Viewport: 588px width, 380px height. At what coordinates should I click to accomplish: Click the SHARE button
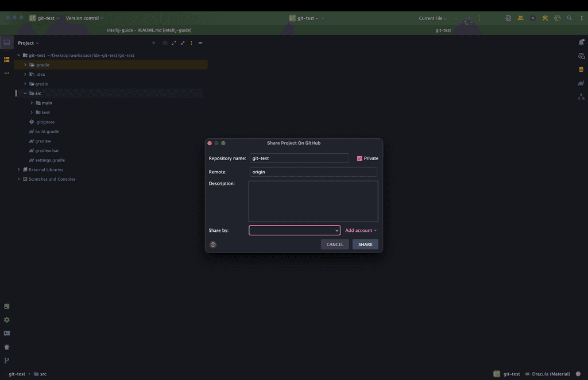(365, 245)
